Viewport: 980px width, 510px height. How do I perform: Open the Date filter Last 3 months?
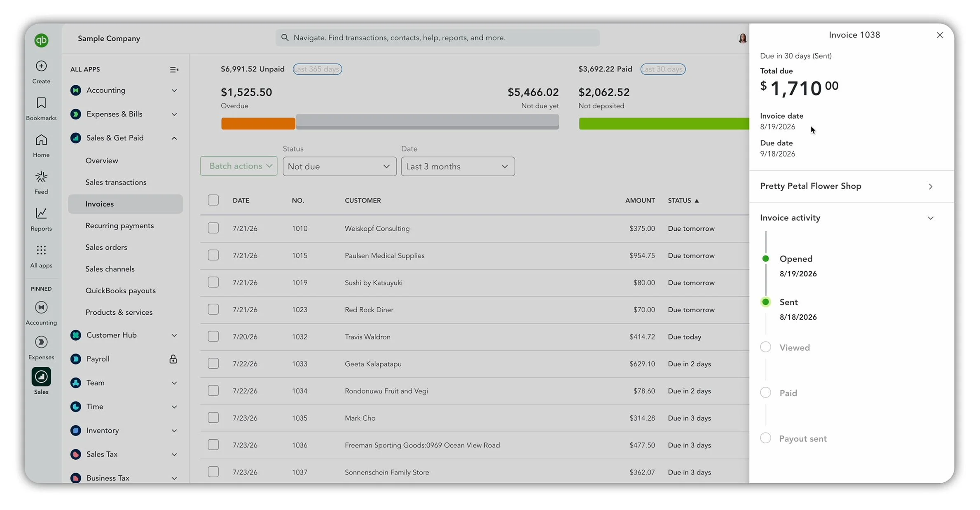[x=458, y=166]
